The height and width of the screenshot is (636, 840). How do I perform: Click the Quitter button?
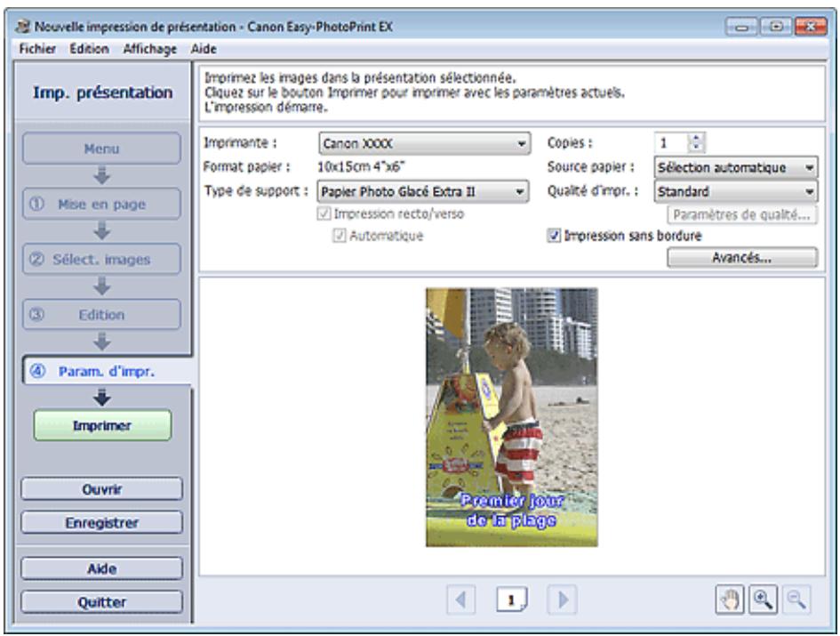pyautogui.click(x=102, y=601)
